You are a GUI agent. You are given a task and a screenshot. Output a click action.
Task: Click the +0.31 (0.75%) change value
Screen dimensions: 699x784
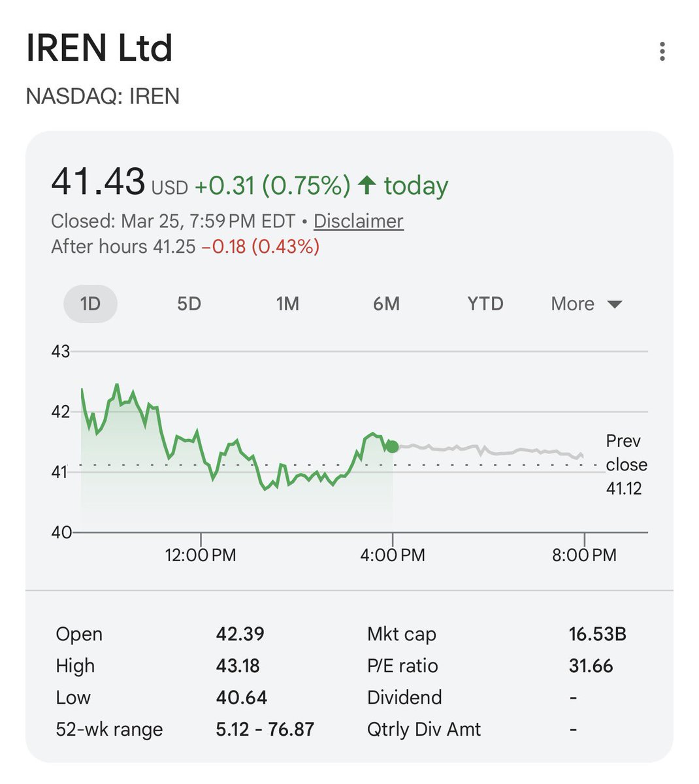pyautogui.click(x=272, y=186)
